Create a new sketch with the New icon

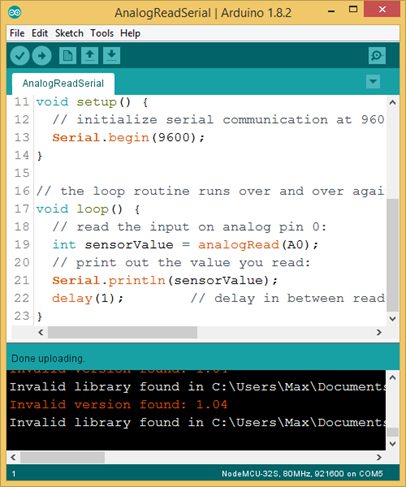click(67, 55)
